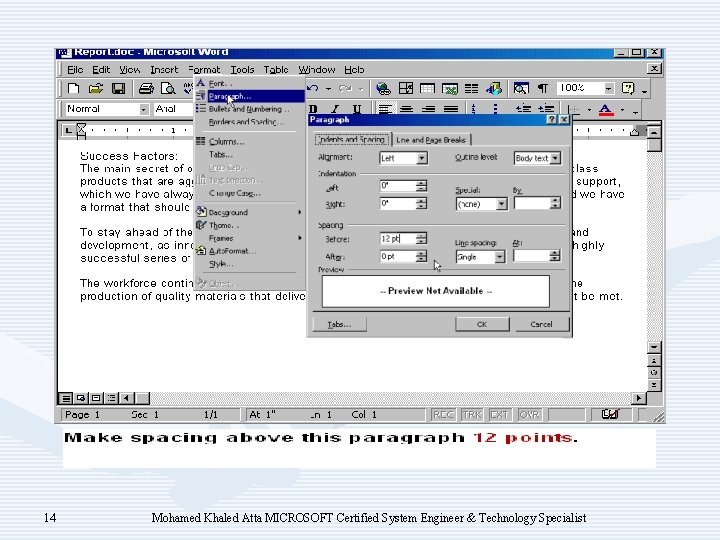Click the Tabs... button in dialog

click(339, 325)
